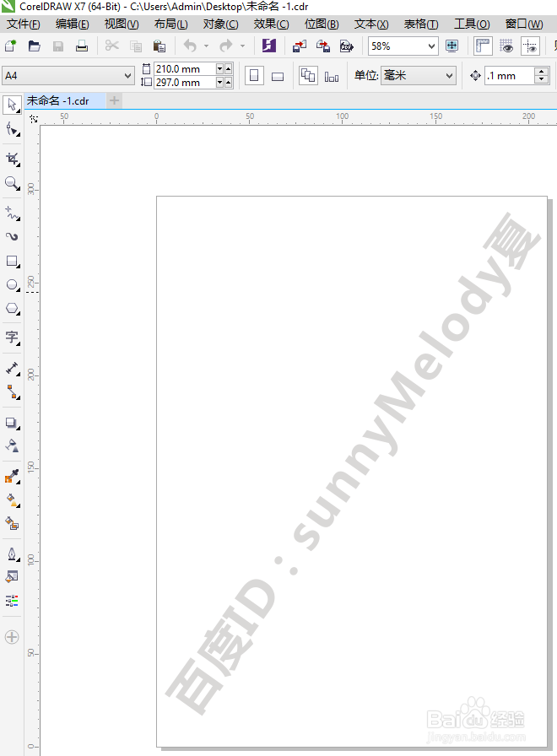Click the Cut scissors icon
This screenshot has width=557, height=756.
[x=112, y=46]
